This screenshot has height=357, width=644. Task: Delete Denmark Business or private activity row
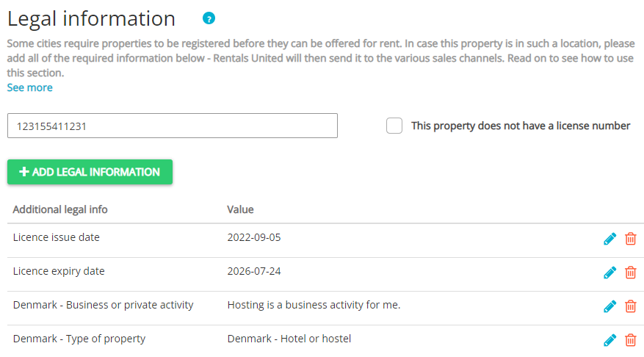[630, 306]
